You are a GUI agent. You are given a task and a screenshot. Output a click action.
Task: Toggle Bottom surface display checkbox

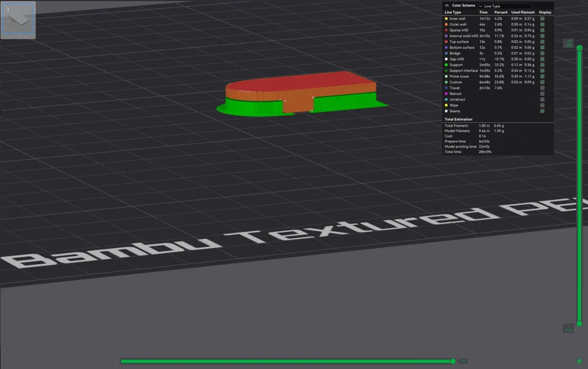(542, 47)
